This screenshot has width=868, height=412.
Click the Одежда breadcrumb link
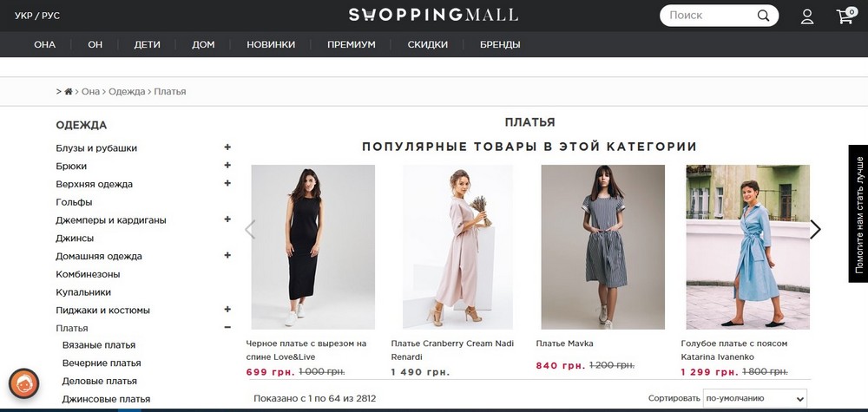coord(126,91)
